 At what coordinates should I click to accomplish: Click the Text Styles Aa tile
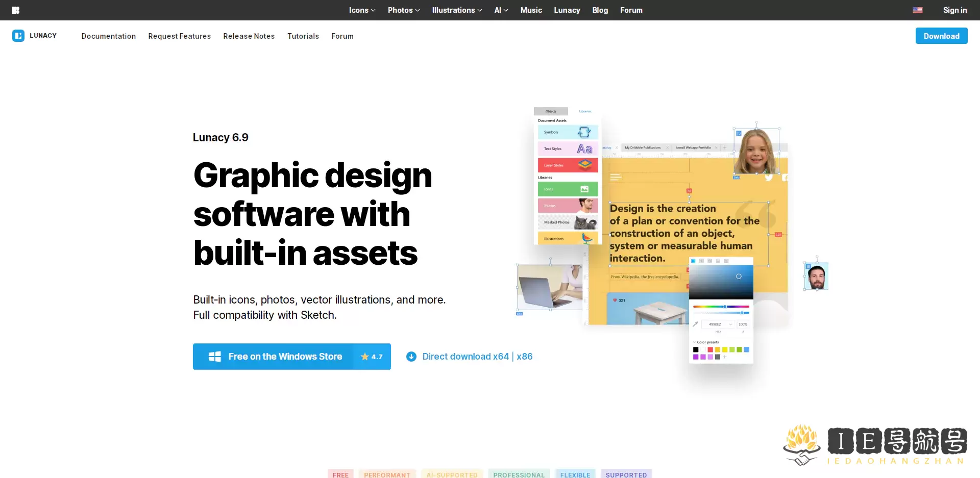[x=568, y=149]
